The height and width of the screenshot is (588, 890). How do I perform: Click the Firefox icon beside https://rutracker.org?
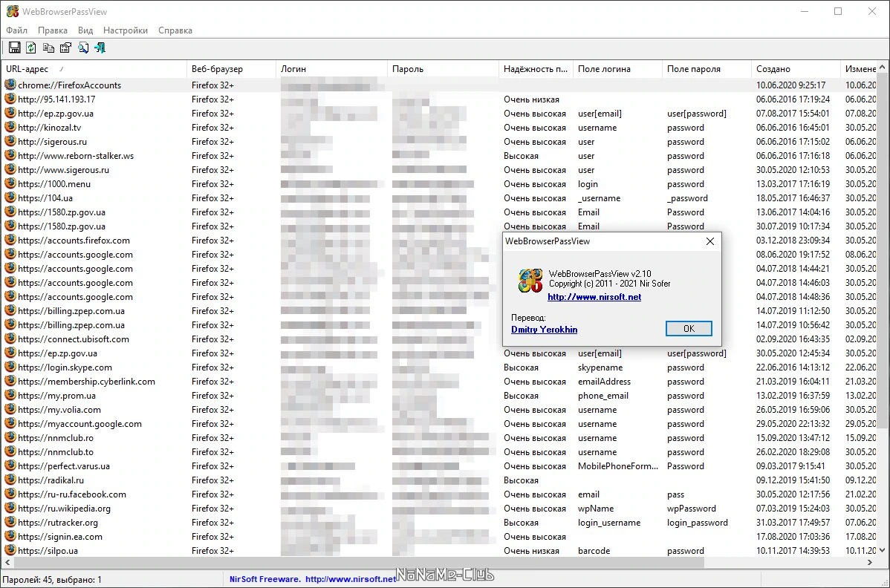(10, 522)
